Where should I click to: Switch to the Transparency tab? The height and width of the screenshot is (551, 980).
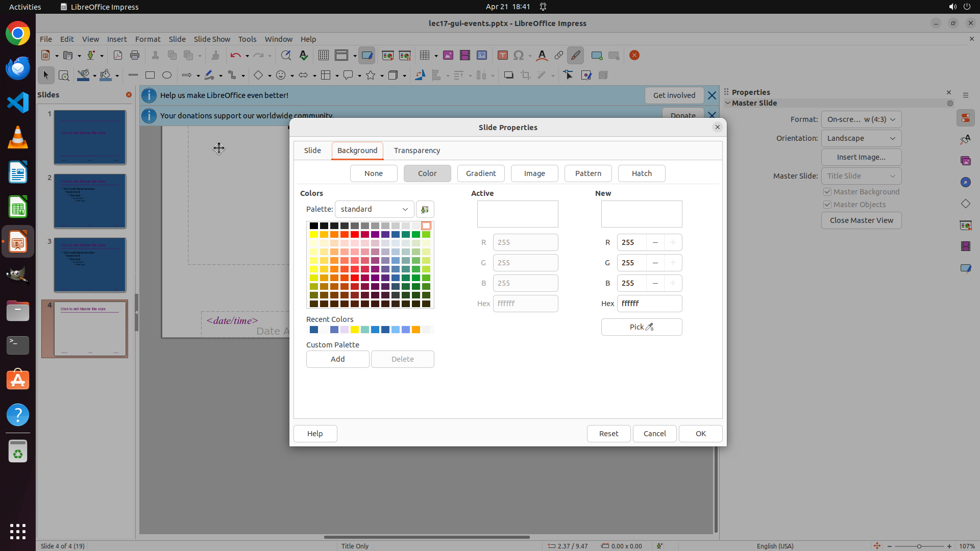pyautogui.click(x=416, y=151)
